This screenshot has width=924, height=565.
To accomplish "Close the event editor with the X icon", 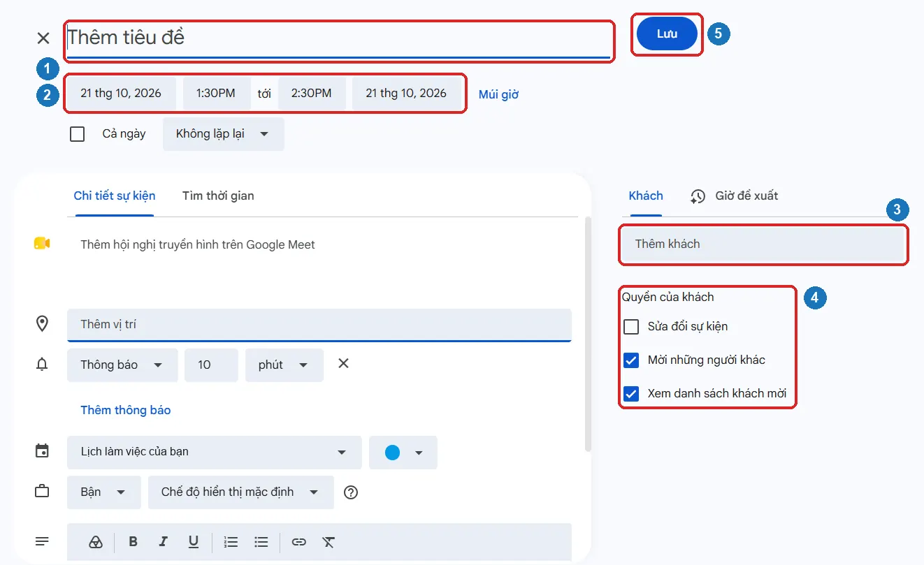I will tap(43, 38).
